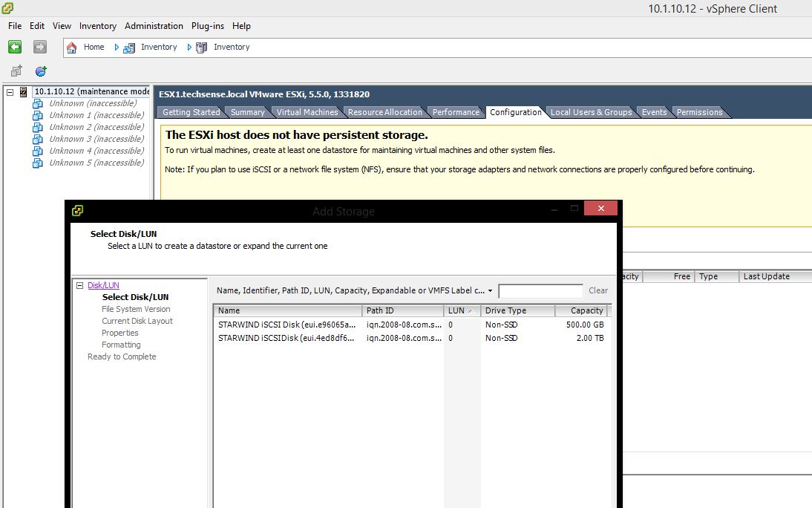Image resolution: width=812 pixels, height=508 pixels.
Task: Close the Add Storage dialog
Action: 600,209
